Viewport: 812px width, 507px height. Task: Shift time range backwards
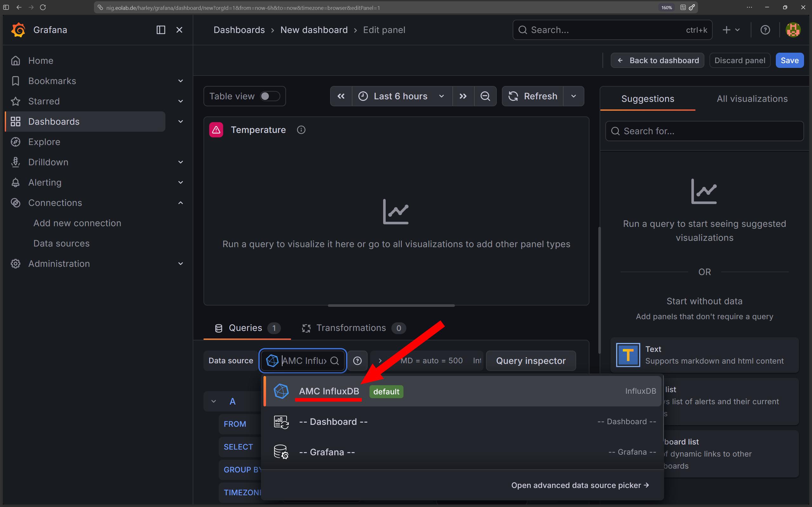pyautogui.click(x=341, y=96)
